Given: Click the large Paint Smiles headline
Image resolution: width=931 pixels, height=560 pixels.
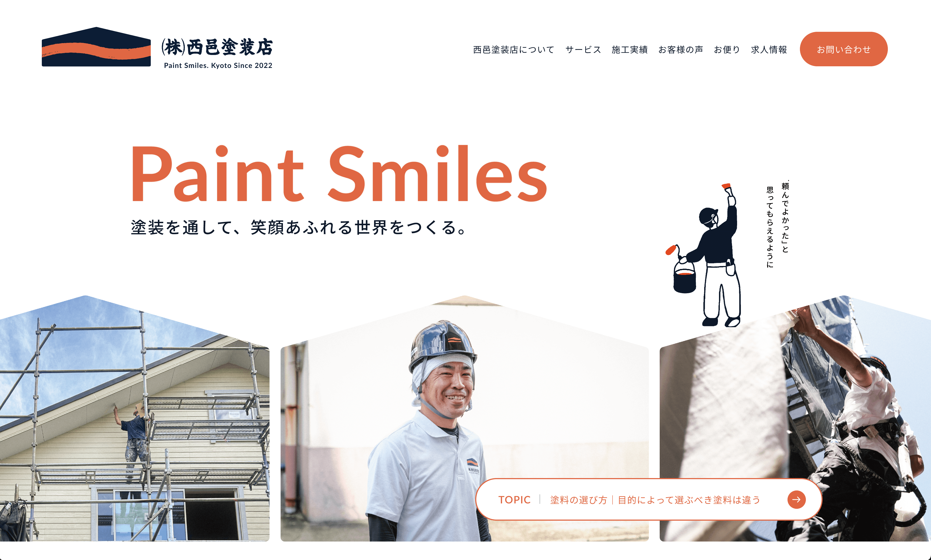Looking at the screenshot, I should (x=339, y=174).
